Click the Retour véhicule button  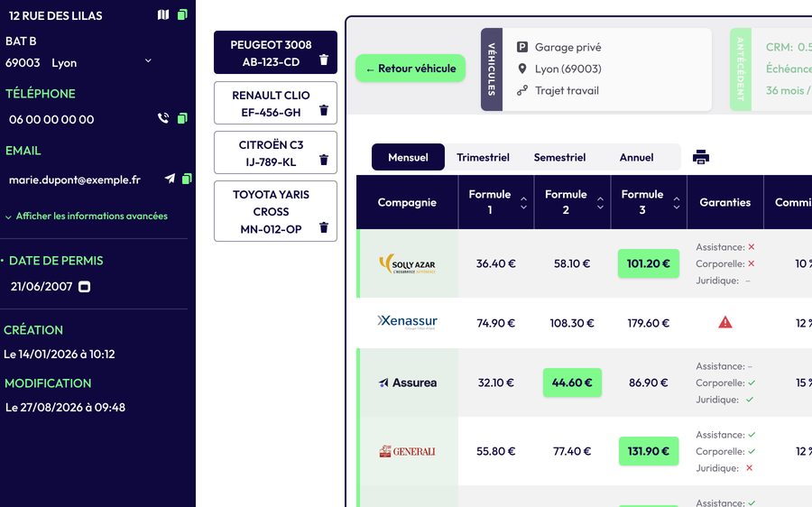411,69
